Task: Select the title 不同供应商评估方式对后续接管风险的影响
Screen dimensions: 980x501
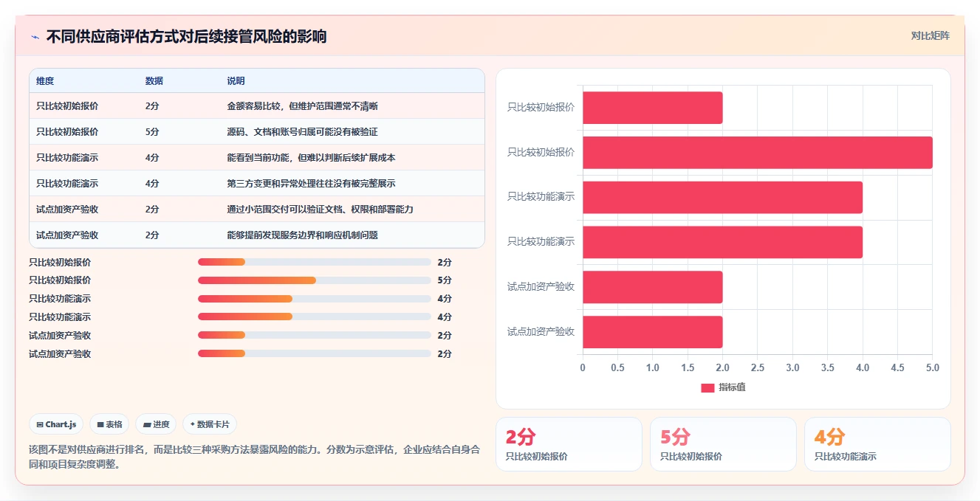Action: pyautogui.click(x=186, y=36)
